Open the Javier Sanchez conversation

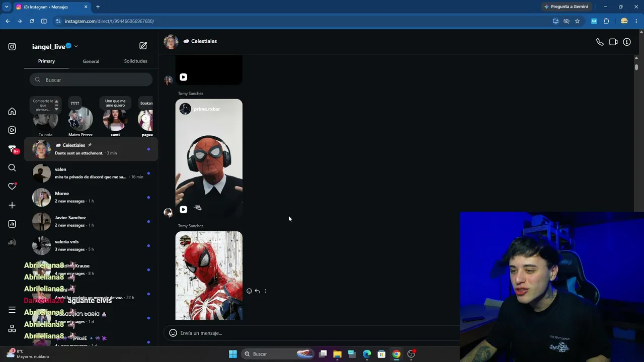point(91,221)
